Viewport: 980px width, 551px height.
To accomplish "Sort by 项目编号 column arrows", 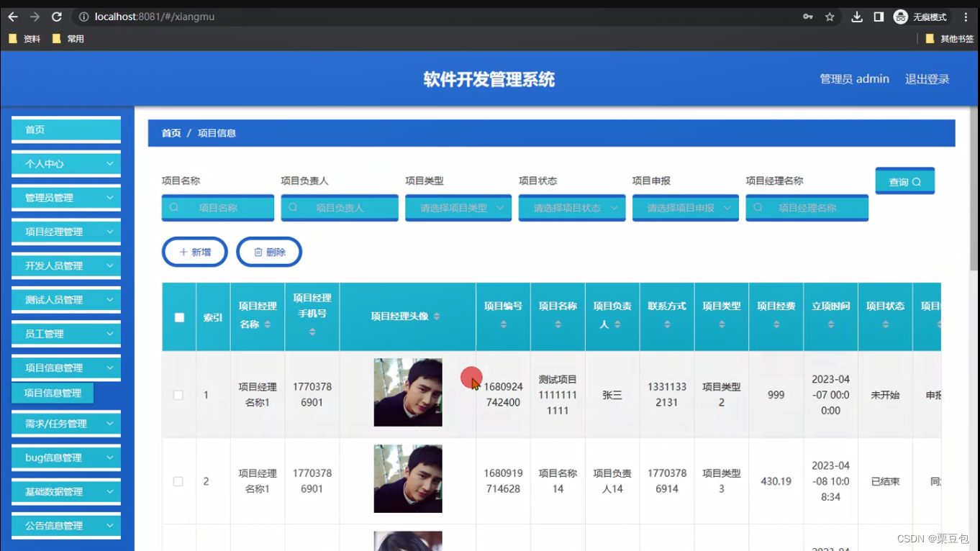I will click(503, 324).
